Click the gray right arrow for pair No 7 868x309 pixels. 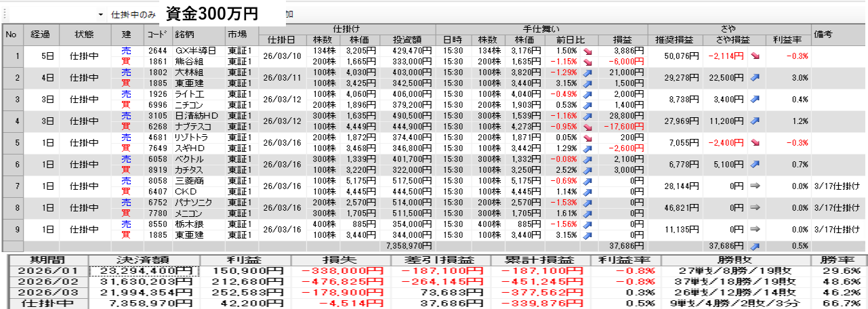pyautogui.click(x=755, y=186)
